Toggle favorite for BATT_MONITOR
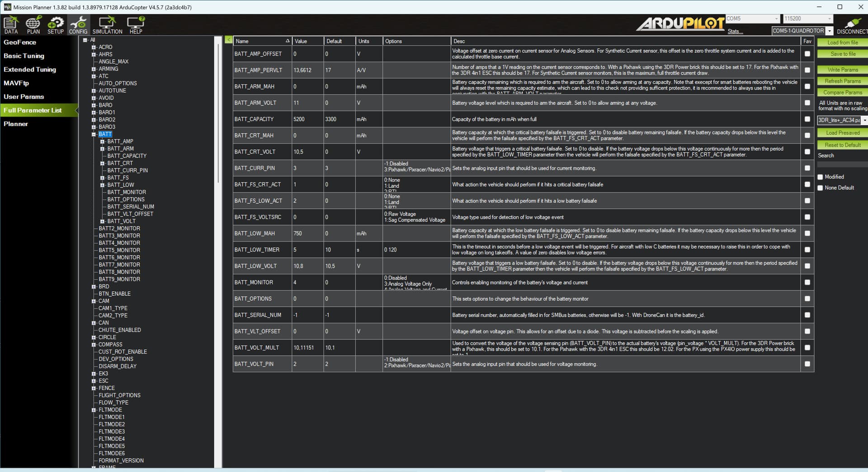 click(x=807, y=282)
